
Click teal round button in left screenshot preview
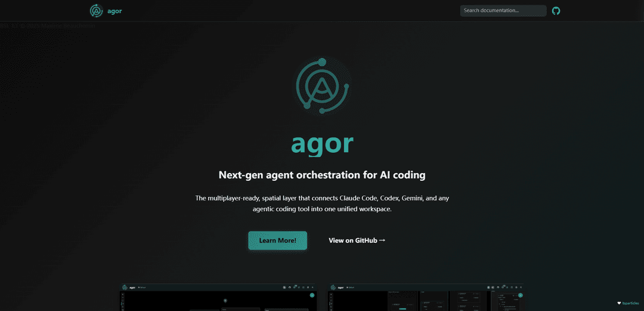[x=312, y=295]
